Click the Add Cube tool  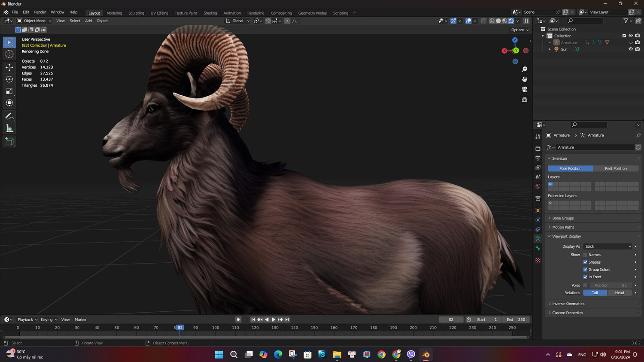tap(9, 142)
